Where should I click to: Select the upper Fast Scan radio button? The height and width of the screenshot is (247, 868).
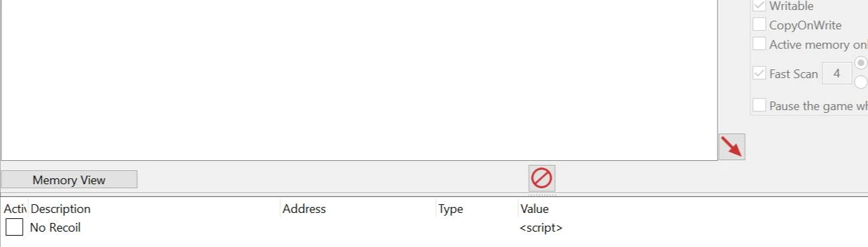[862, 62]
